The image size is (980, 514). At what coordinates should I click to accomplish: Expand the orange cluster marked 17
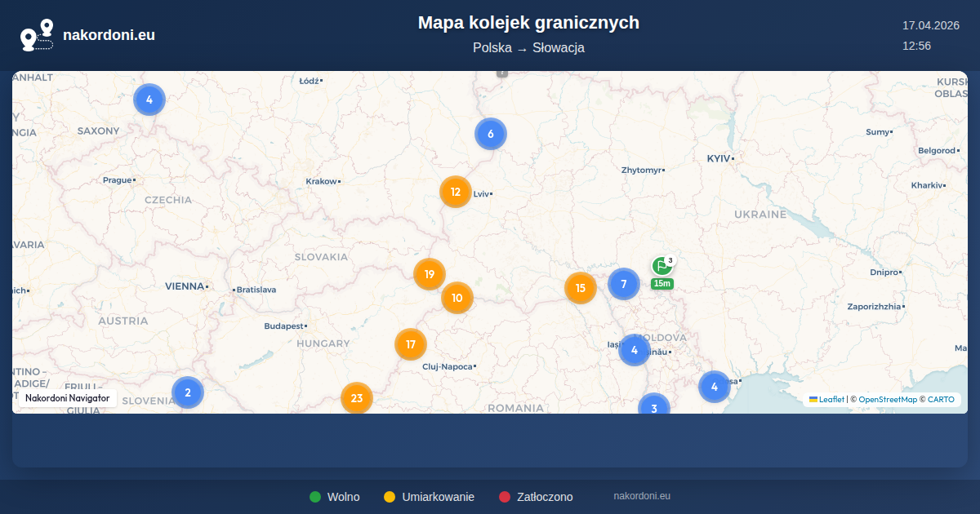coord(411,344)
